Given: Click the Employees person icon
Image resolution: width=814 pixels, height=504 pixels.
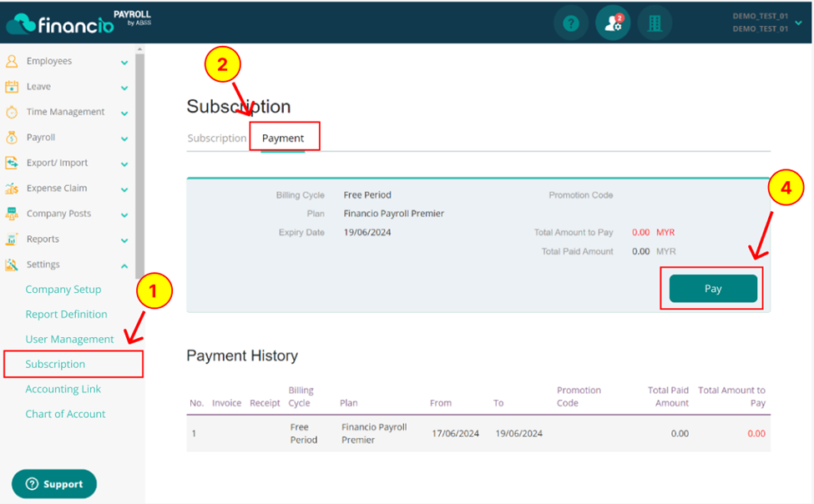Looking at the screenshot, I should pos(12,61).
